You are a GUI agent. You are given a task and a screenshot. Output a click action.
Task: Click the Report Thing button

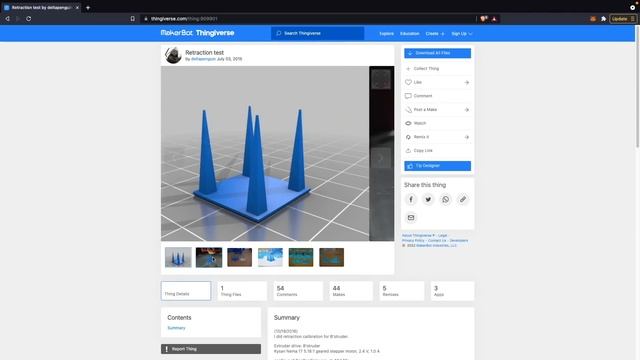tap(211, 349)
